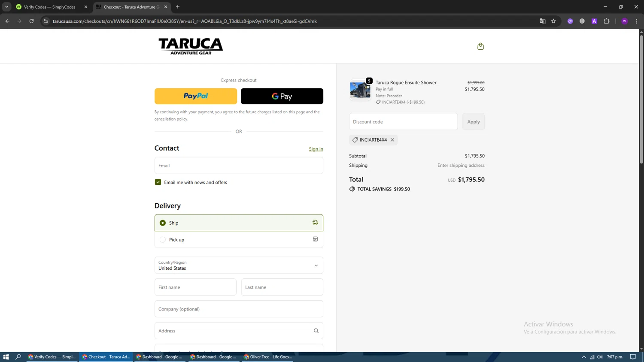
Task: Click the Taruca Rogue Ensuite Shower thumbnail
Action: point(360,90)
